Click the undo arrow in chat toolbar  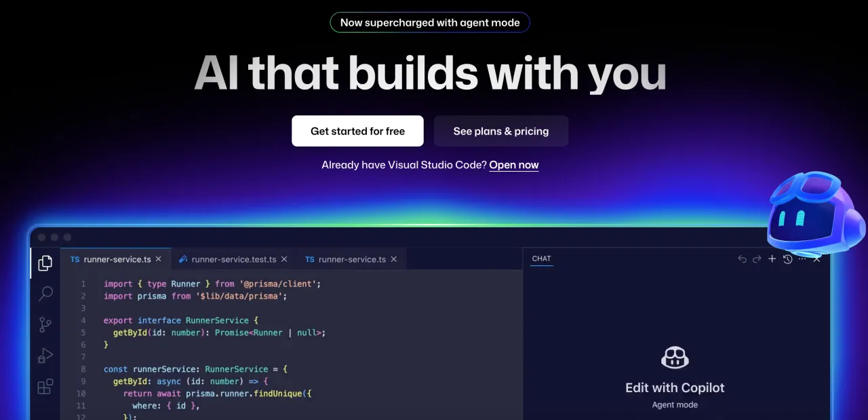pos(742,259)
